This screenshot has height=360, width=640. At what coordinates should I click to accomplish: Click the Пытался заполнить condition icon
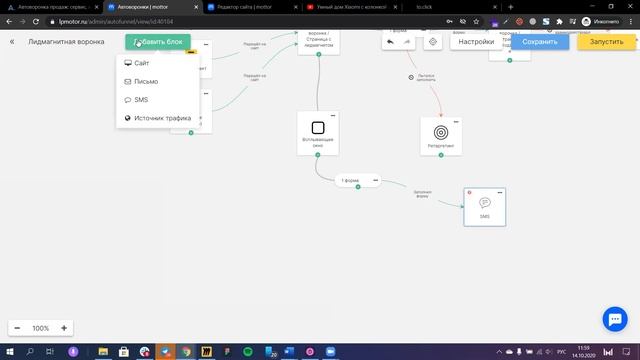tap(411, 78)
